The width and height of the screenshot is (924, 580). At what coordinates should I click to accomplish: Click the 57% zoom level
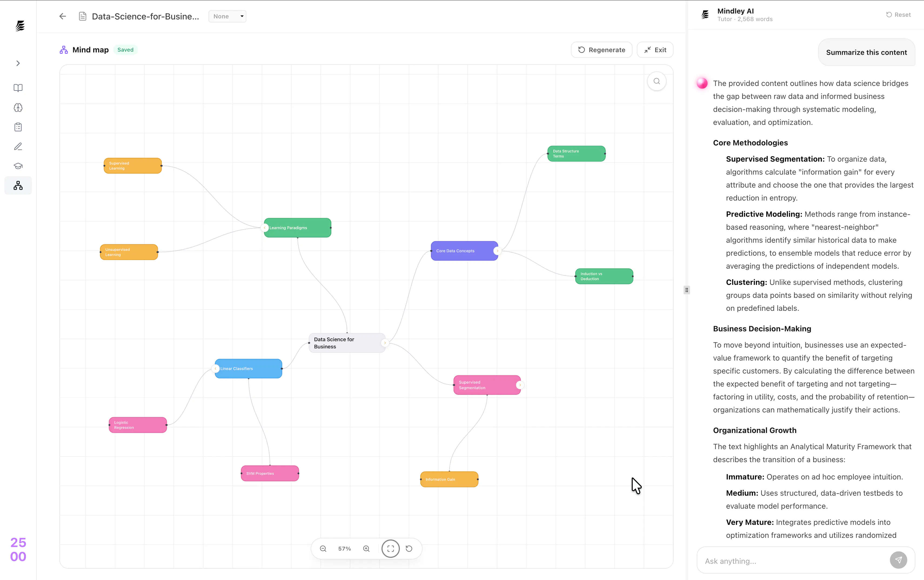click(344, 549)
